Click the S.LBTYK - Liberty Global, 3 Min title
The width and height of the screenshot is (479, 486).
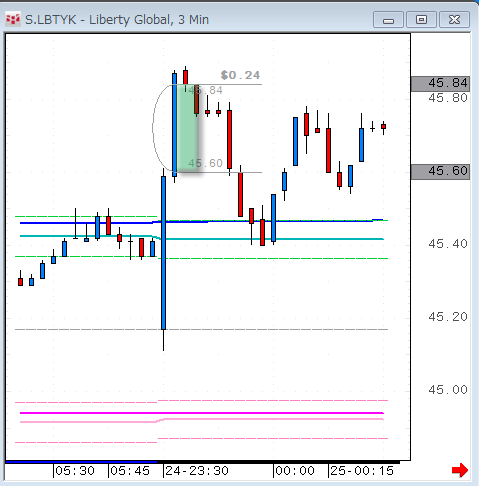click(117, 20)
